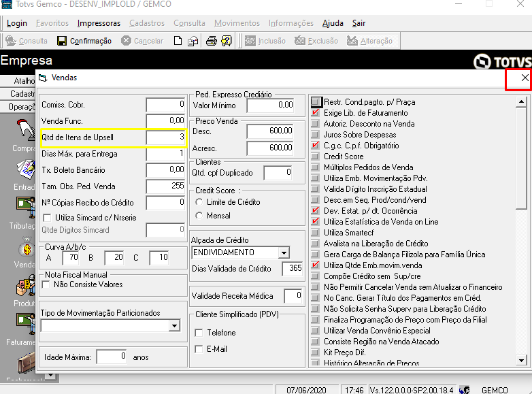This screenshot has height=394, width=532.
Task: Enable Autoriz. Desconto na Venda
Action: pos(316,124)
